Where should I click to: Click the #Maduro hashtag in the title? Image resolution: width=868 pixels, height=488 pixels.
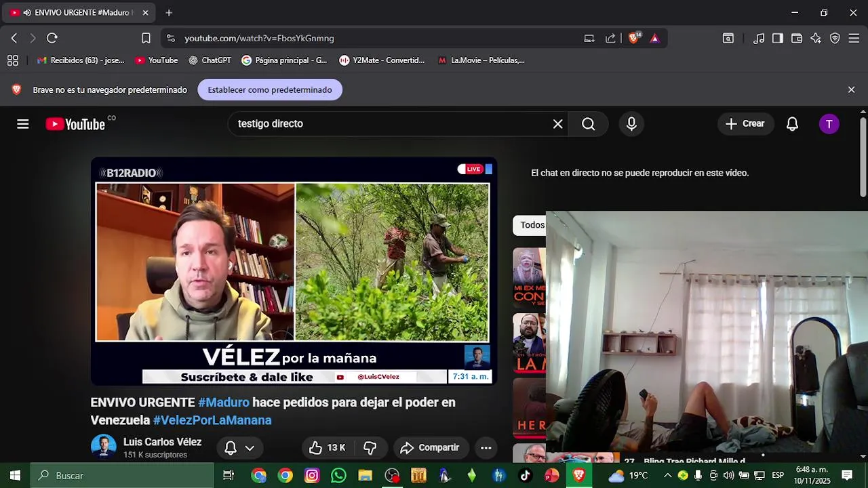(224, 403)
